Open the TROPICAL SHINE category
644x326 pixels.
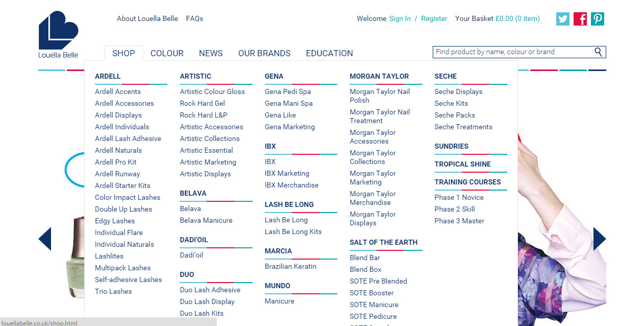point(463,164)
